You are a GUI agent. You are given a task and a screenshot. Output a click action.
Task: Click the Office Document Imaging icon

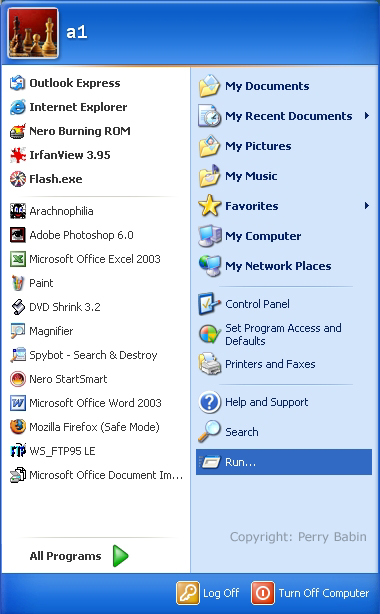tap(18, 475)
